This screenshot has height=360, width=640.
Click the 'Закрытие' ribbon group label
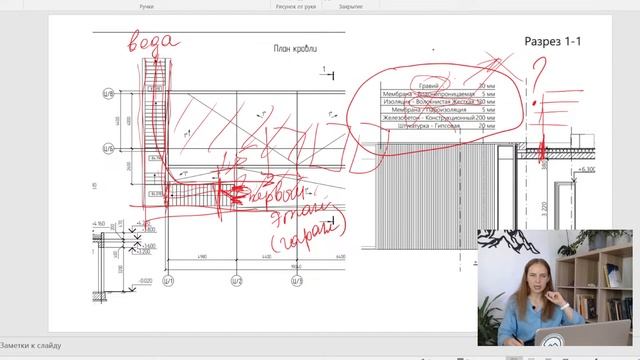pyautogui.click(x=351, y=7)
